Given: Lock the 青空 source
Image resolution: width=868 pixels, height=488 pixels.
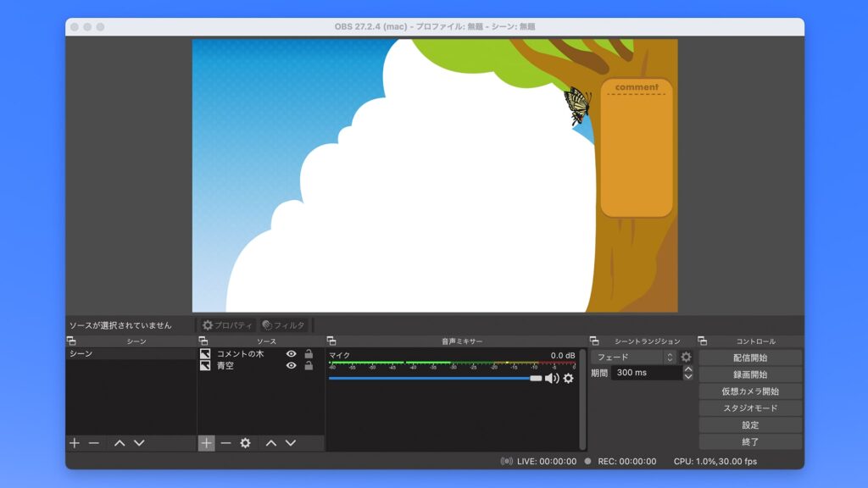Looking at the screenshot, I should pyautogui.click(x=308, y=366).
